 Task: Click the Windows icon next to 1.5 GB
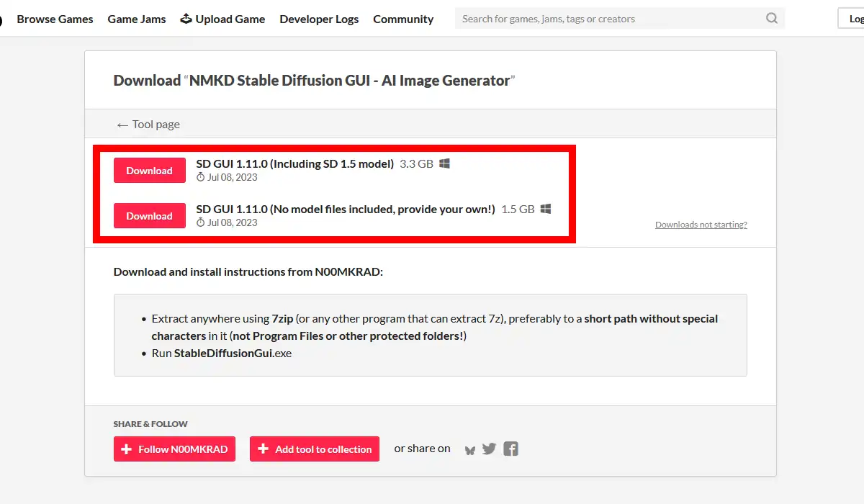pos(546,209)
